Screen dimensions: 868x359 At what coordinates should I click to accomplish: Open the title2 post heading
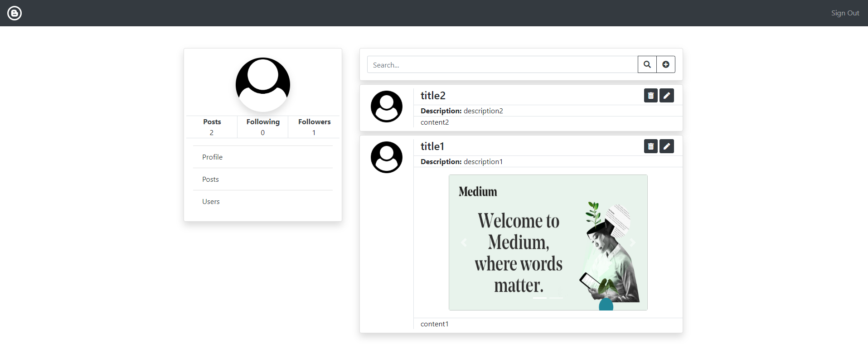pyautogui.click(x=433, y=96)
